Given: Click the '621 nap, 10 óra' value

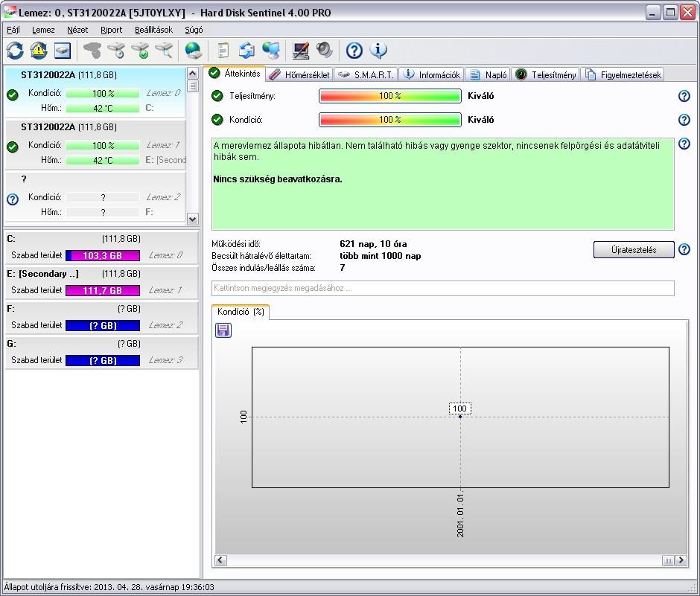Looking at the screenshot, I should click(373, 244).
